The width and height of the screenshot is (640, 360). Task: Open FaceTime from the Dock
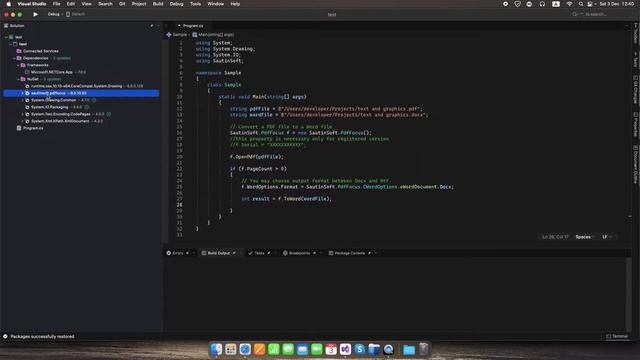pos(317,349)
